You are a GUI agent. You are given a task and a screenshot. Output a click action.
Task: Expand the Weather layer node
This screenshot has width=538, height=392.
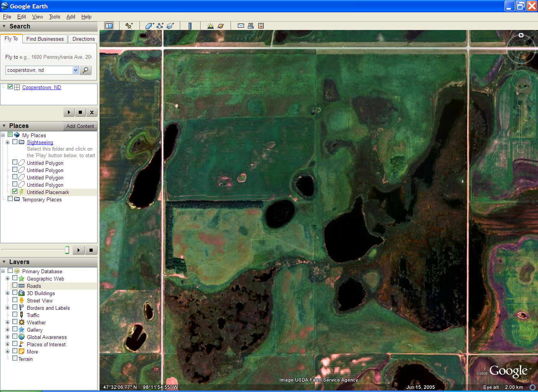(x=7, y=322)
